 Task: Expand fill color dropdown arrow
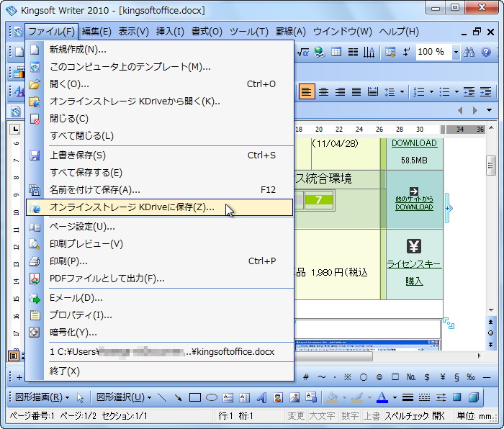(x=344, y=398)
